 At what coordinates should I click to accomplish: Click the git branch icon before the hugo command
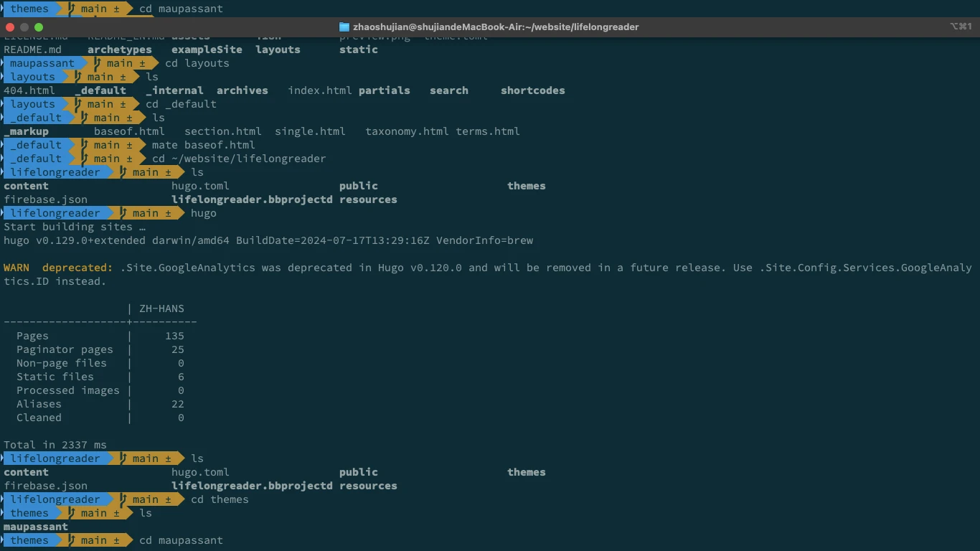(123, 213)
